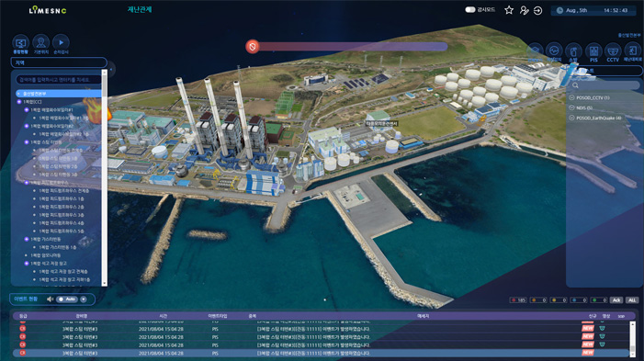The width and height of the screenshot is (644, 361).
Task: Click the red critical count 185 indicator
Action: tap(518, 300)
